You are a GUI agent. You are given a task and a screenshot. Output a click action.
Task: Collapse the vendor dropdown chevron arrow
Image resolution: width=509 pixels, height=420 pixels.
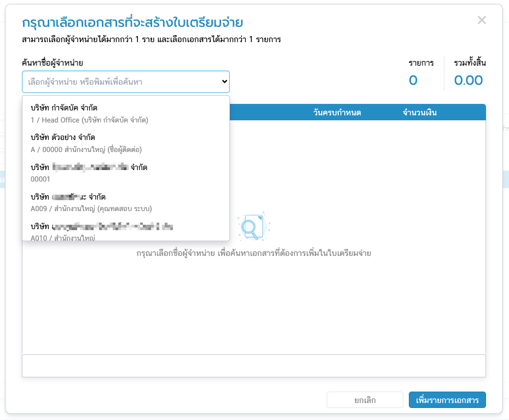pos(224,81)
